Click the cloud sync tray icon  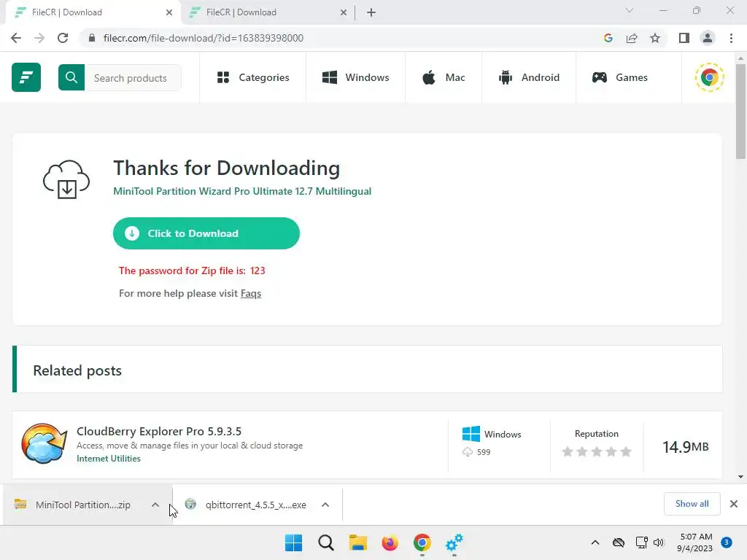(x=619, y=542)
